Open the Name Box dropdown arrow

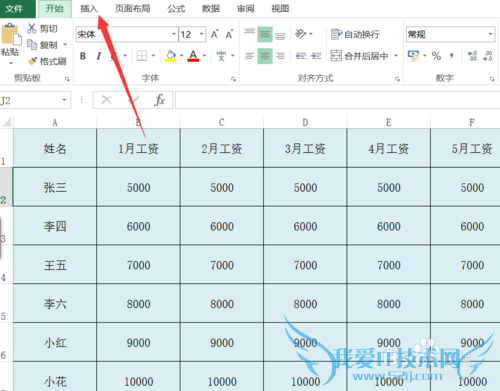click(64, 100)
